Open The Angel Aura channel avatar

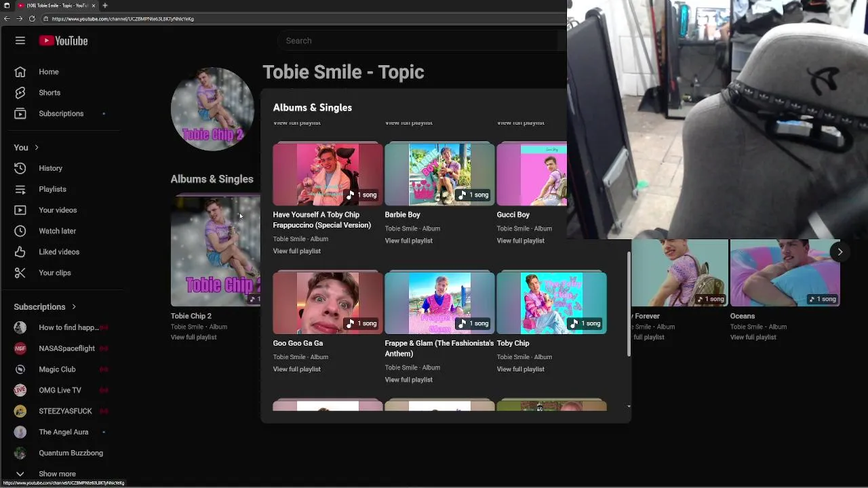click(x=20, y=432)
